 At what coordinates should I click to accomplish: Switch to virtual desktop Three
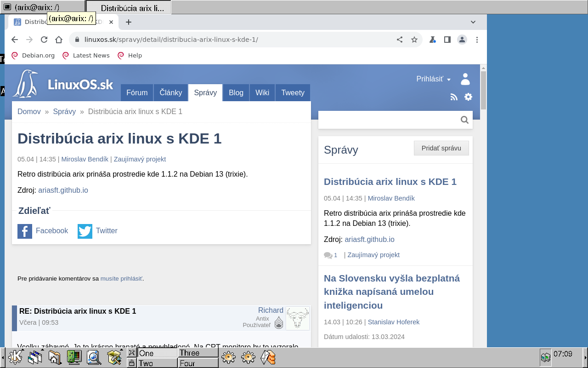pos(198,353)
